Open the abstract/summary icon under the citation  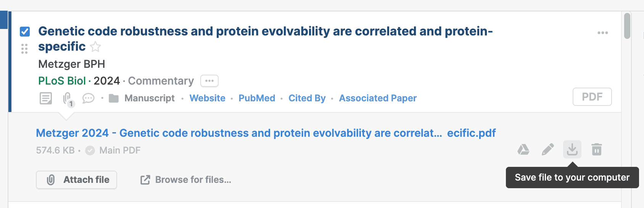tap(46, 98)
